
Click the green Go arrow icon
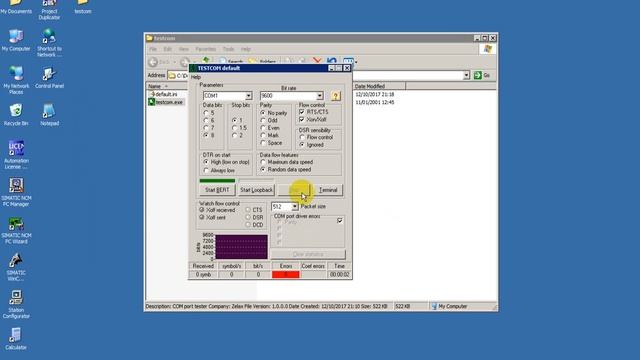coord(478,76)
